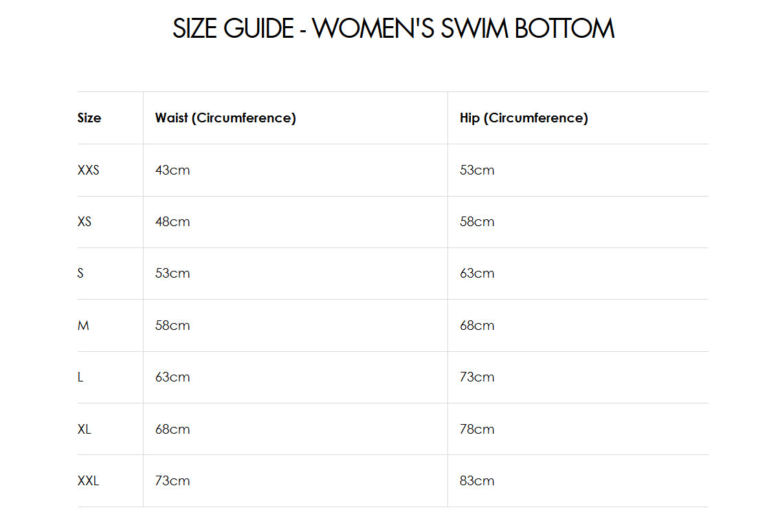Select the 73cm waist value for XXL
This screenshot has width=767, height=532.
click(x=173, y=481)
